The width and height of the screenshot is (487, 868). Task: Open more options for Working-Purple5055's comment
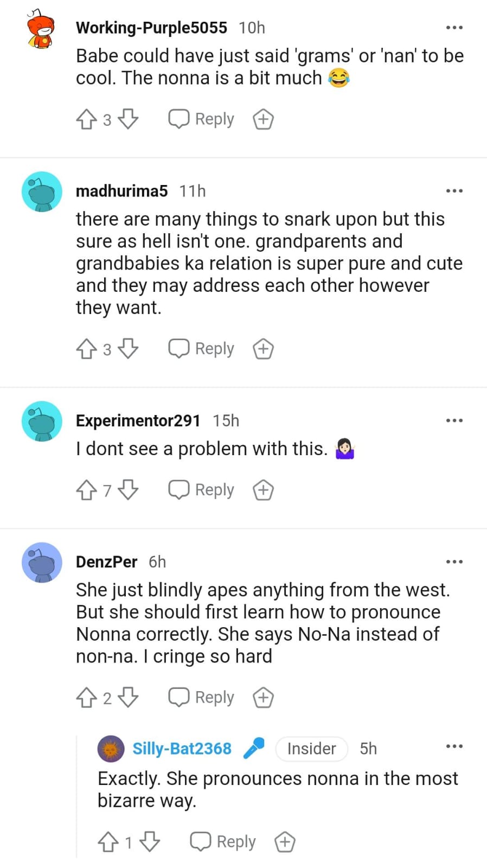pyautogui.click(x=454, y=28)
